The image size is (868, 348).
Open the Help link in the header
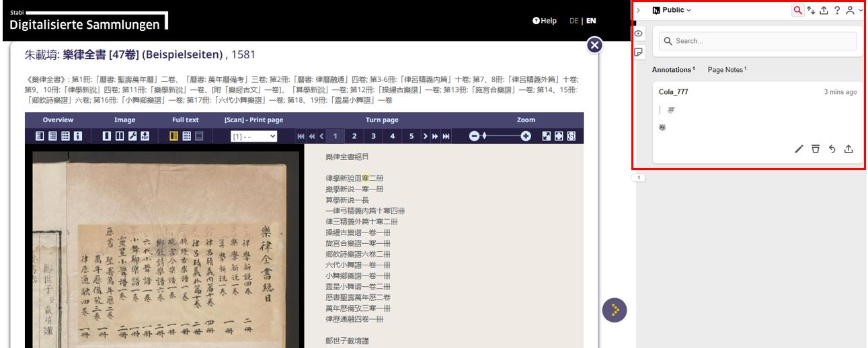point(545,21)
